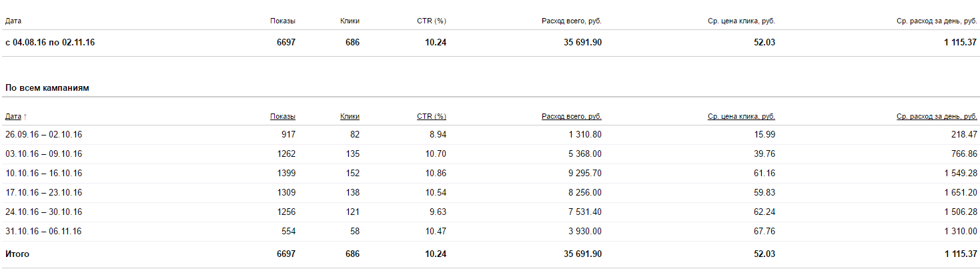Sort table by Показы column header
This screenshot has width=980, height=271.
tap(283, 116)
